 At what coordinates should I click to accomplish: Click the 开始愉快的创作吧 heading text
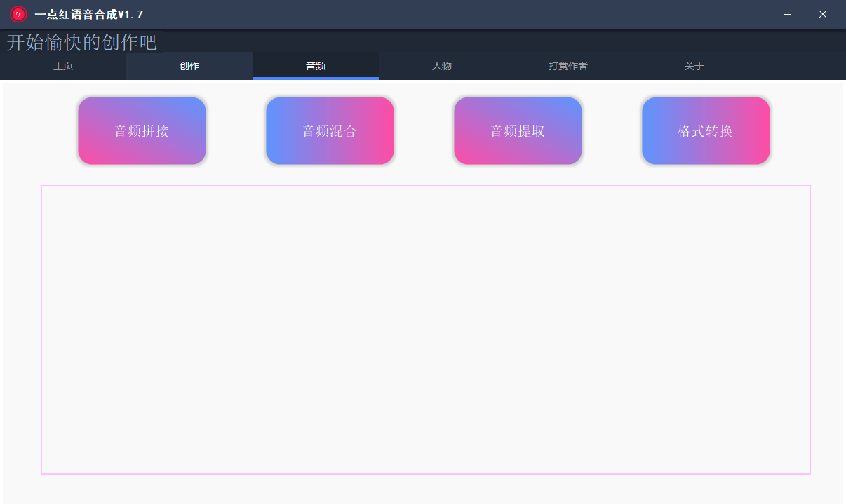pyautogui.click(x=82, y=42)
